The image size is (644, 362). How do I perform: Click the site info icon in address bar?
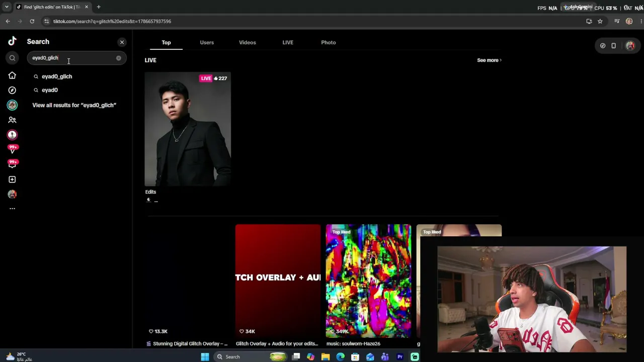[x=46, y=21]
